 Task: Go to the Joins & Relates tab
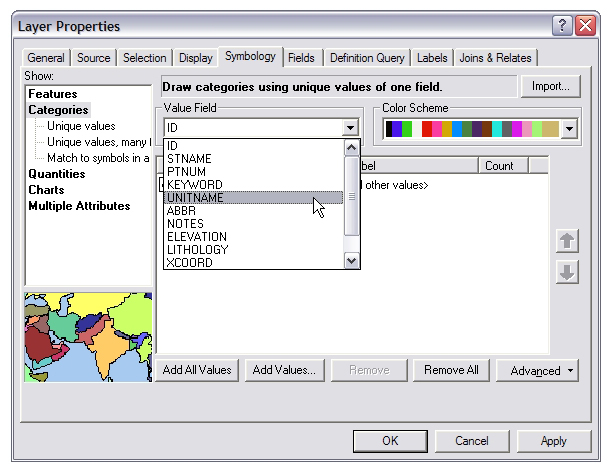coord(494,58)
